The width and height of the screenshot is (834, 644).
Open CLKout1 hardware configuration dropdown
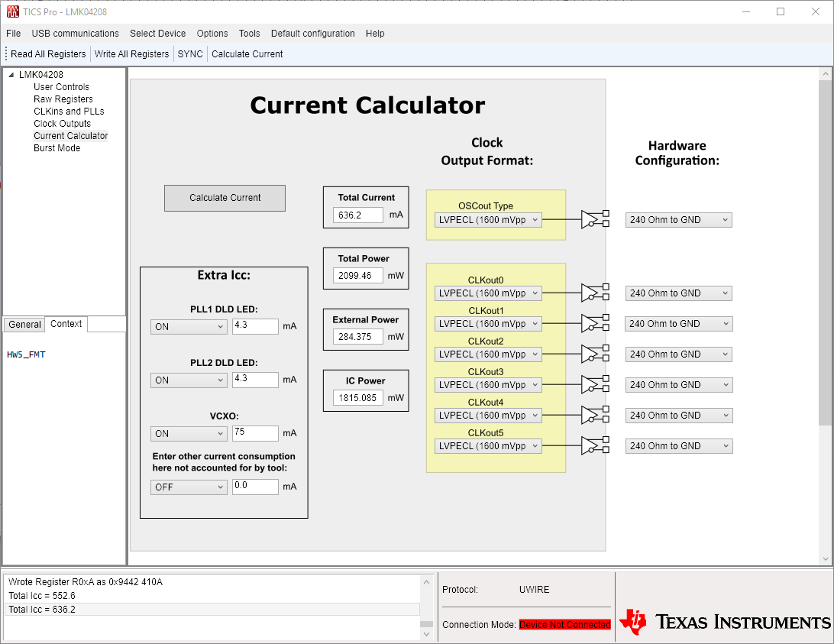tap(679, 324)
